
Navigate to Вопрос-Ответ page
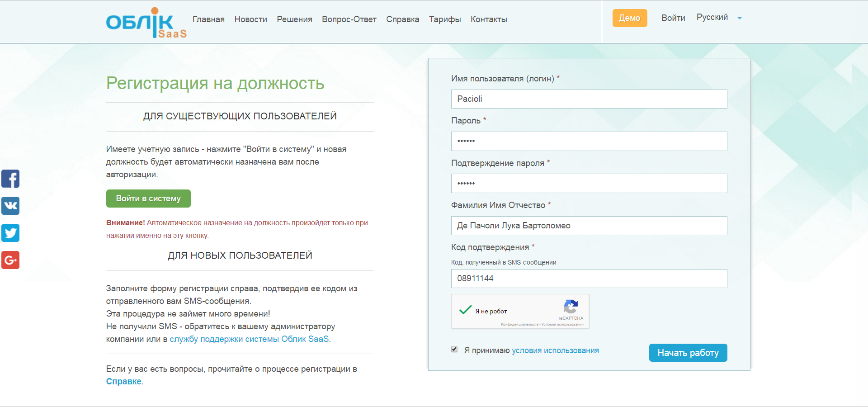(349, 19)
